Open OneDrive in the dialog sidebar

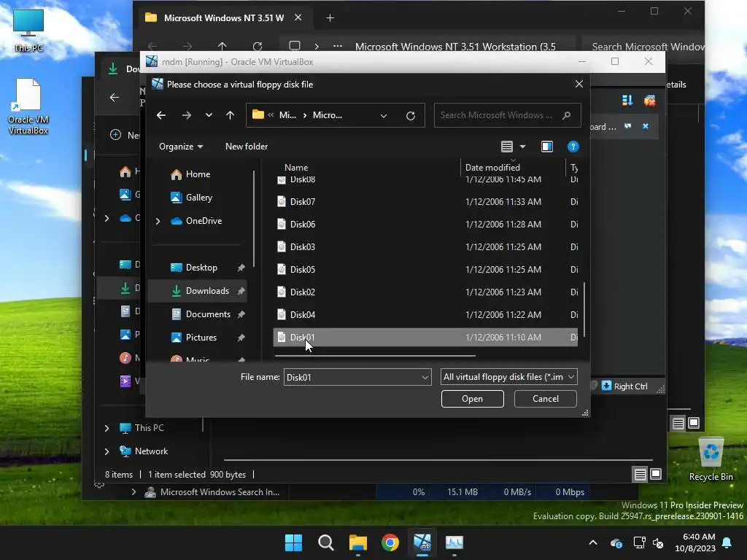[204, 221]
